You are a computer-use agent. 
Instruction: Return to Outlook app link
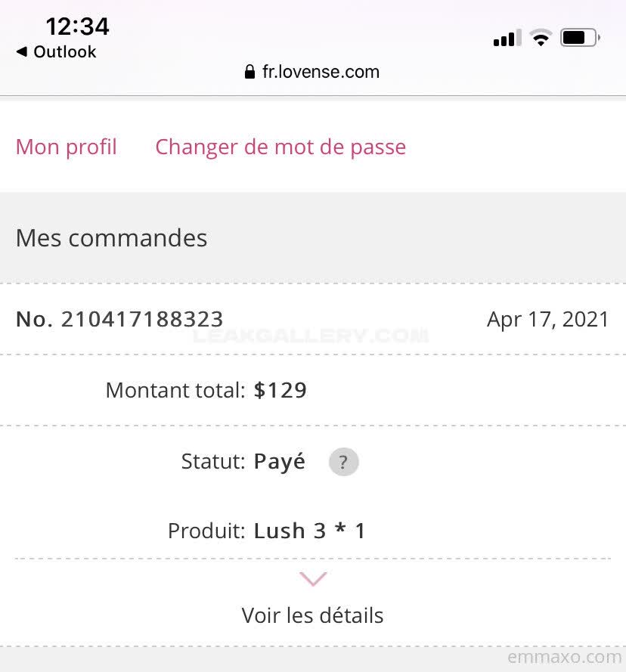(65, 52)
